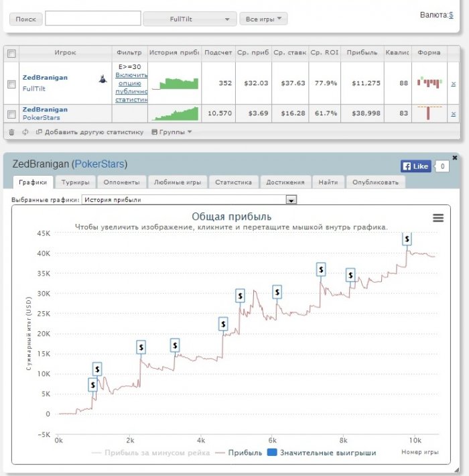
Task: Remove the ZedBranigan FullTilt row with x
Action: point(453,84)
